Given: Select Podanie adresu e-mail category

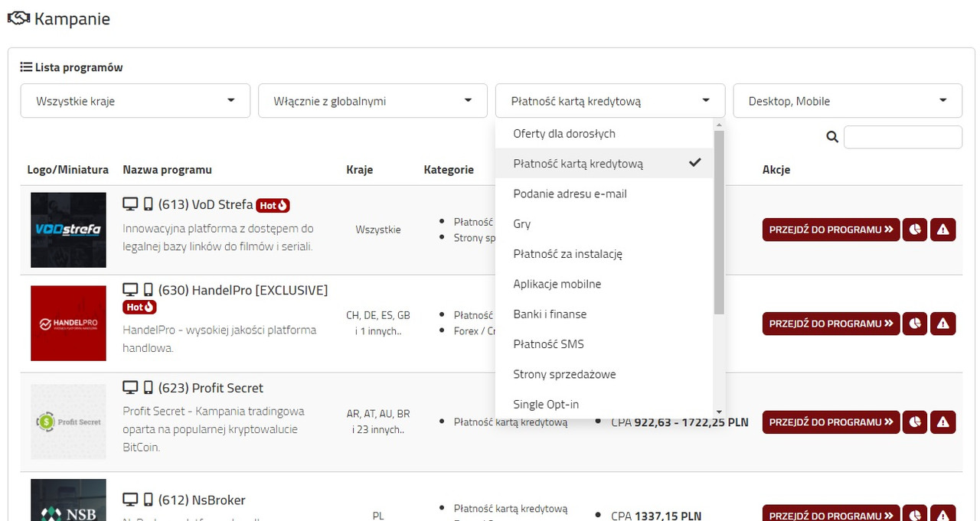Looking at the screenshot, I should 604,194.
